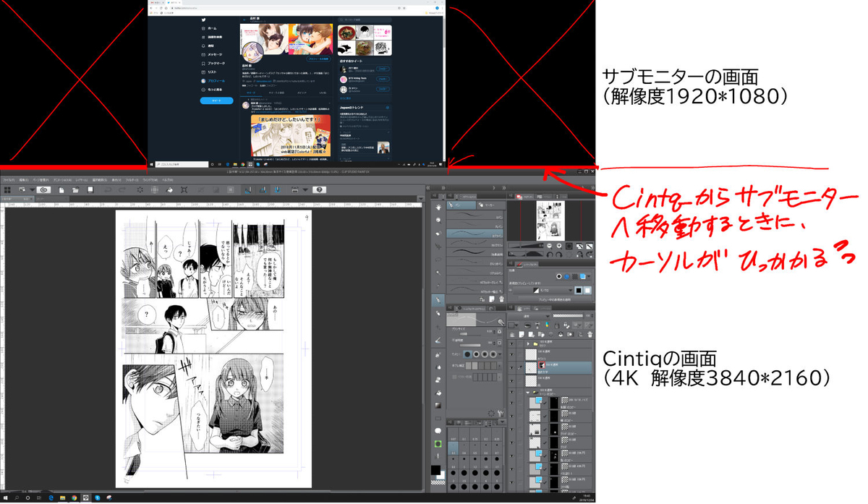Click the help question mark icon

(319, 189)
